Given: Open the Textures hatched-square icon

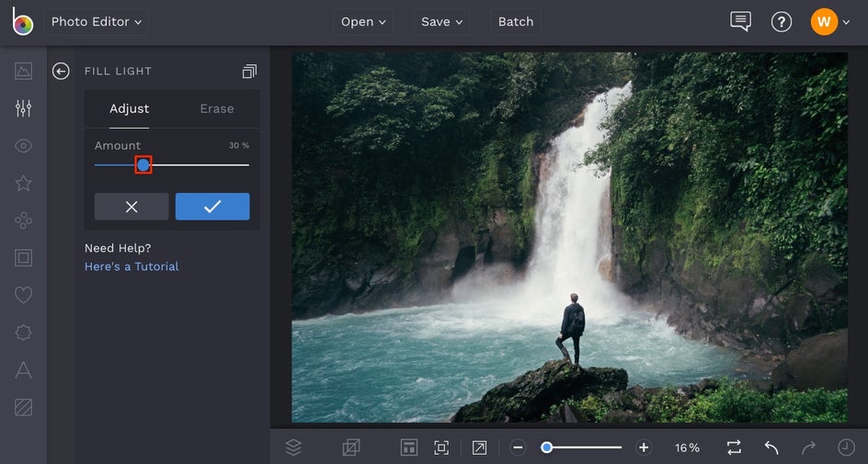Looking at the screenshot, I should (23, 408).
